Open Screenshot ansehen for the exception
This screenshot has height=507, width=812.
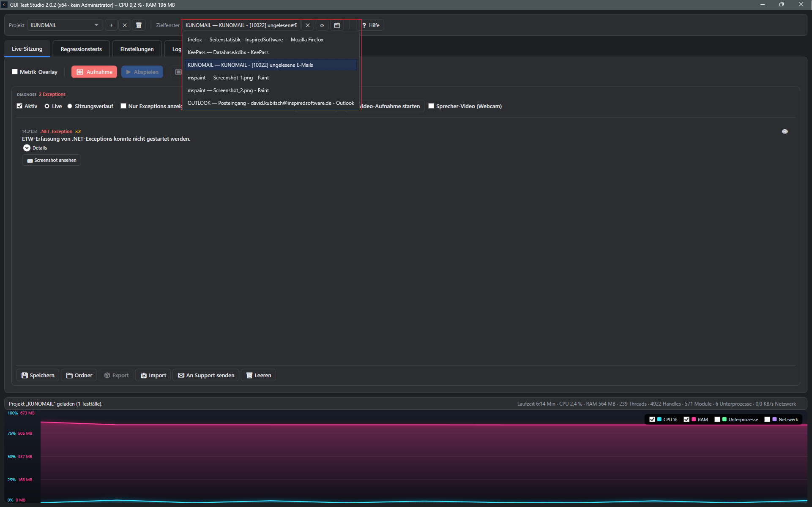pyautogui.click(x=52, y=160)
